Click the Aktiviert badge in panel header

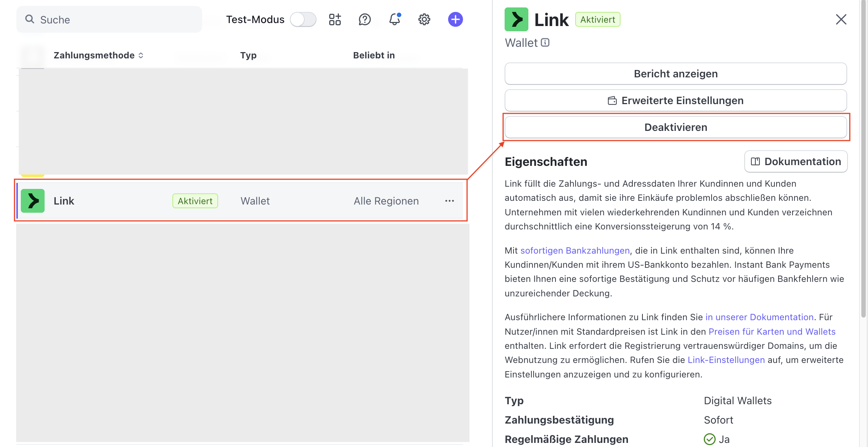click(597, 19)
